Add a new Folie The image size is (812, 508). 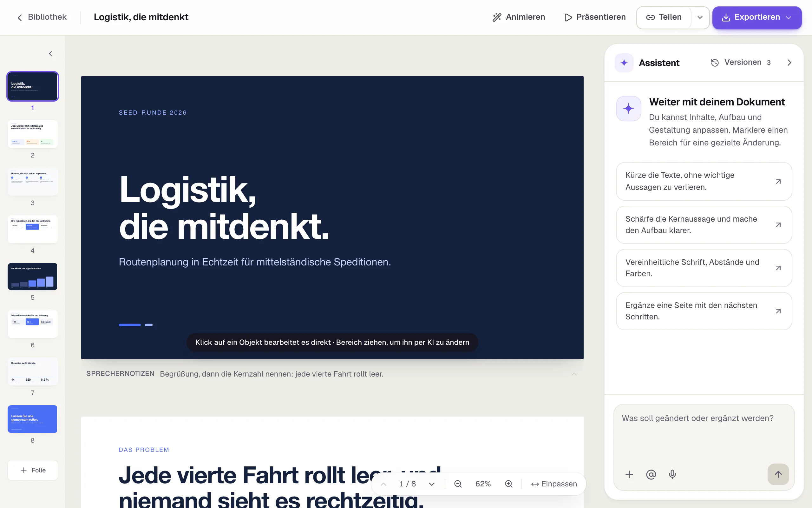click(x=33, y=470)
